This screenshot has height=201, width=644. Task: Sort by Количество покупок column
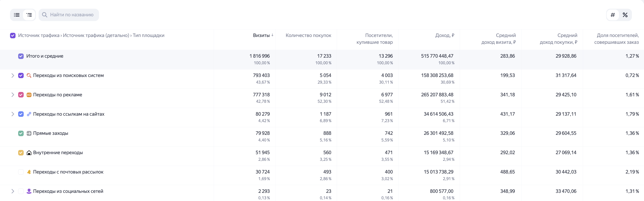click(308, 35)
